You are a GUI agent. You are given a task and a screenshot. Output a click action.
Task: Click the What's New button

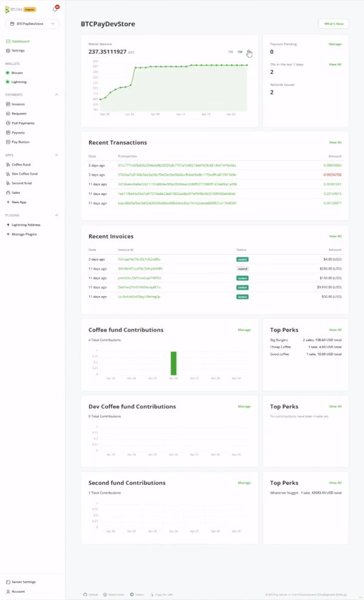coord(334,24)
